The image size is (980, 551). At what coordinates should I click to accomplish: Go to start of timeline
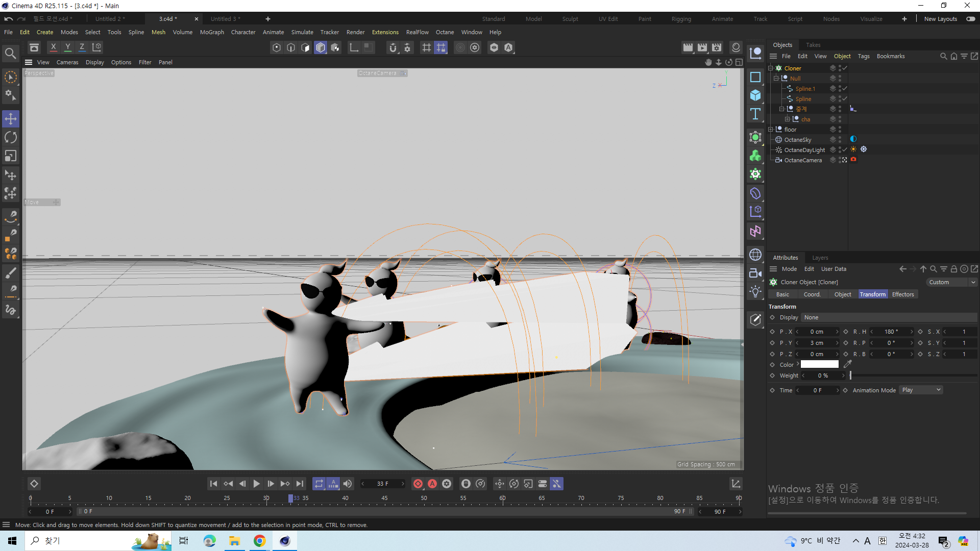(214, 484)
